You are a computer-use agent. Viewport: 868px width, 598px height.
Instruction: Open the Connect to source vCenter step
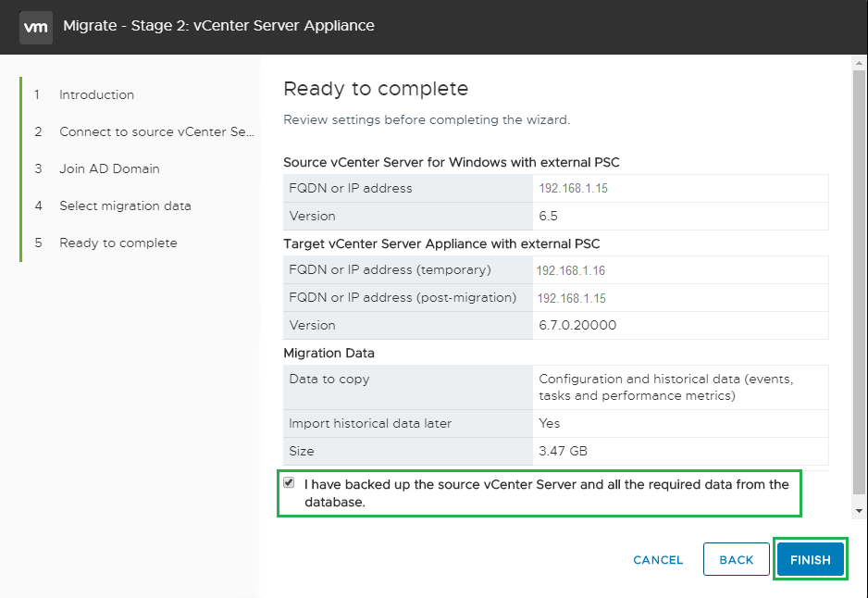coord(155,131)
